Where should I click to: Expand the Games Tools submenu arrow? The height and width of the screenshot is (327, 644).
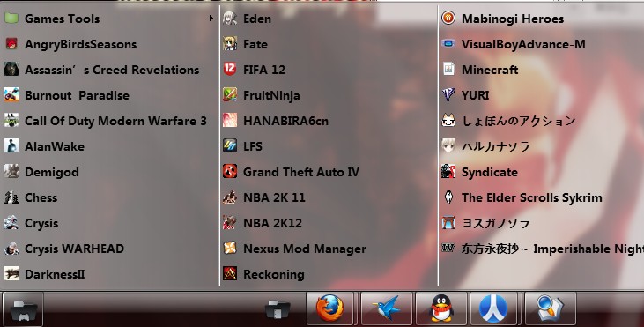click(x=211, y=19)
